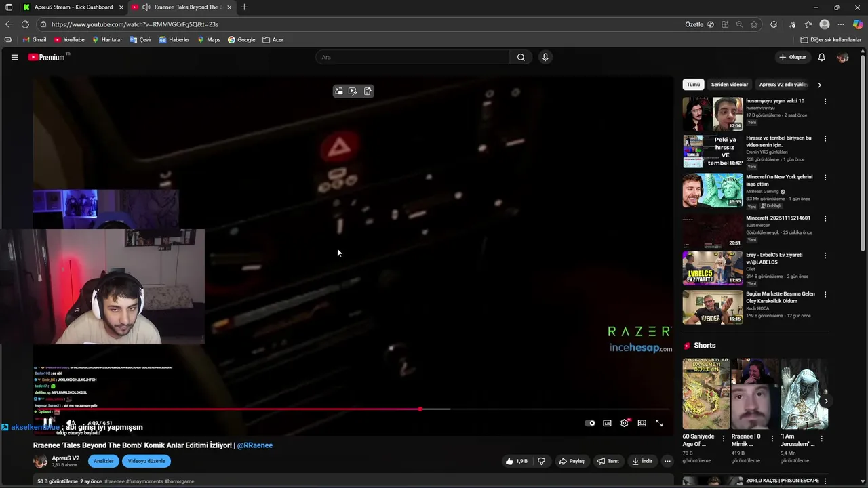The width and height of the screenshot is (868, 488).
Task: Open the ApreuS V2 channel name link
Action: (x=66, y=458)
